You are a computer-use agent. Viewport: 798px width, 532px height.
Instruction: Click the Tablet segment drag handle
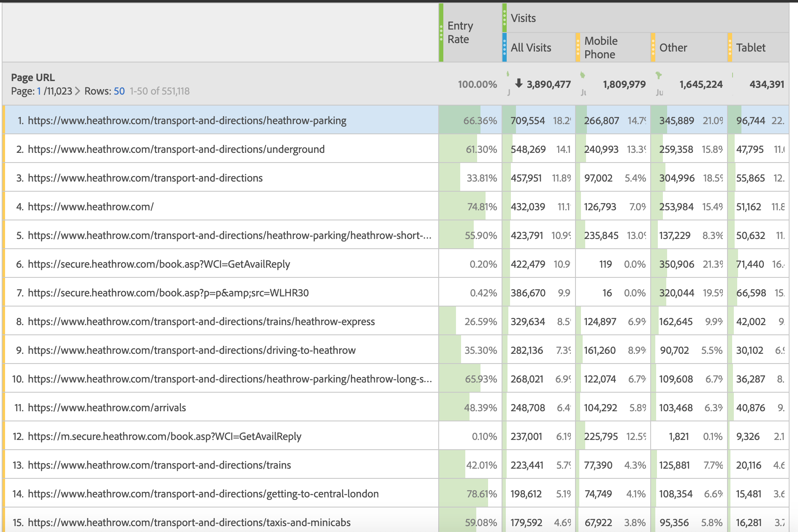click(x=730, y=47)
